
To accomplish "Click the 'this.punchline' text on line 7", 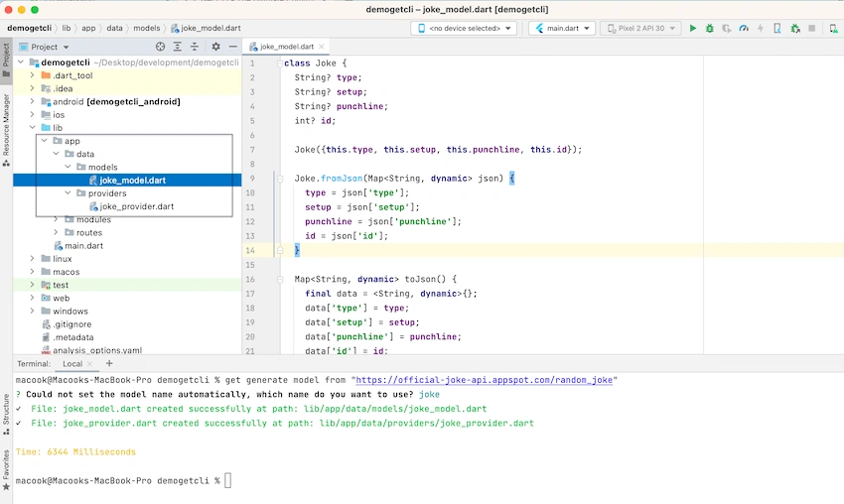I will (483, 150).
